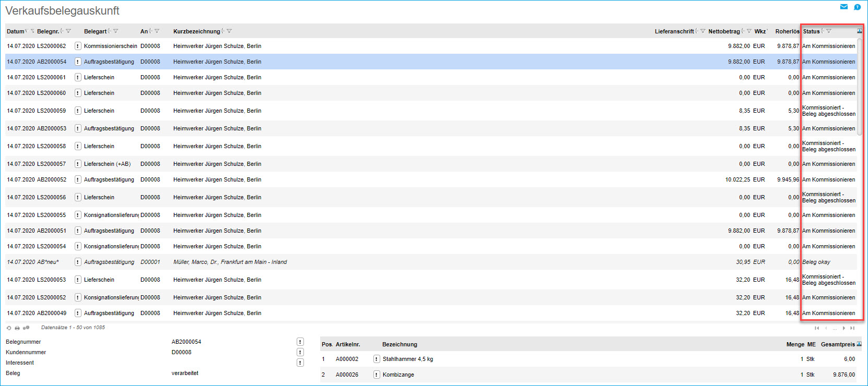
Task: Click the info icon for LS2000056
Action: [78, 197]
